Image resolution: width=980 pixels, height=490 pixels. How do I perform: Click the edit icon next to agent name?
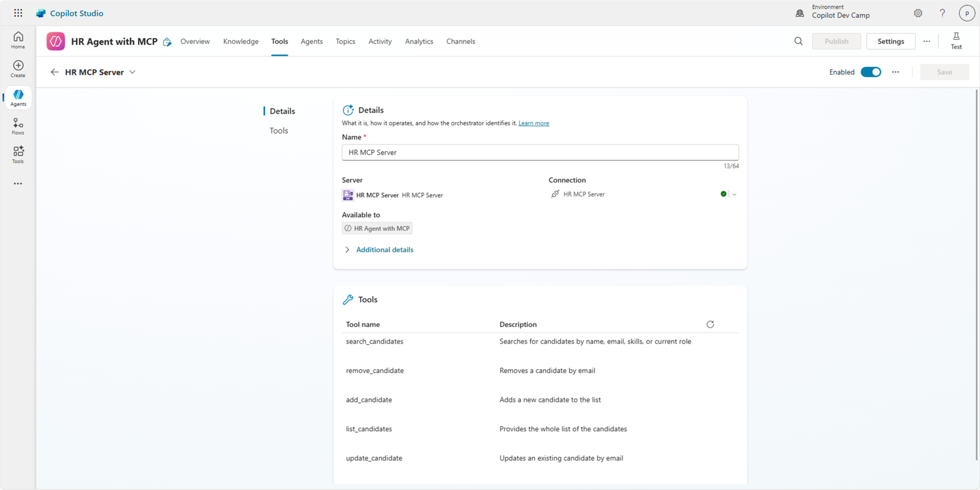pyautogui.click(x=167, y=42)
